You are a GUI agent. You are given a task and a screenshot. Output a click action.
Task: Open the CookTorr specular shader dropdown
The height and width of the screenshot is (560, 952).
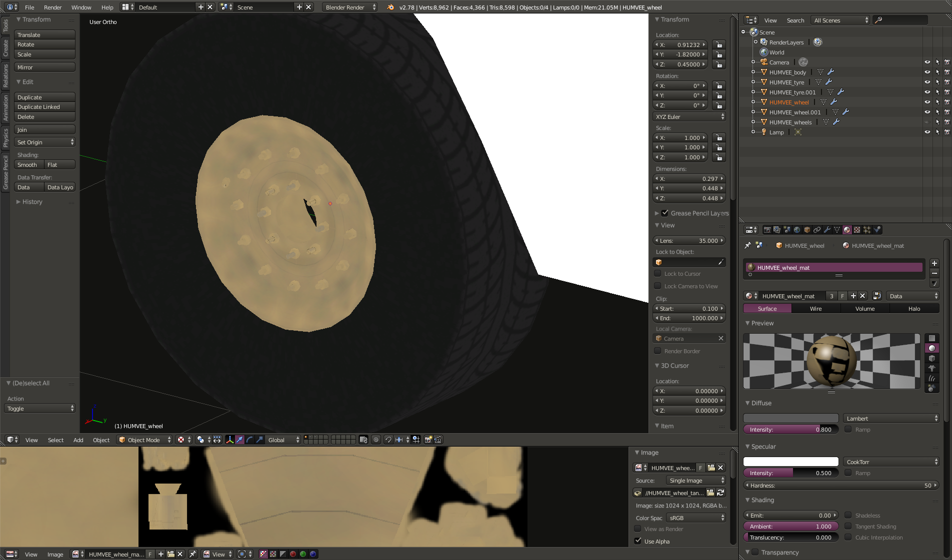tap(891, 462)
